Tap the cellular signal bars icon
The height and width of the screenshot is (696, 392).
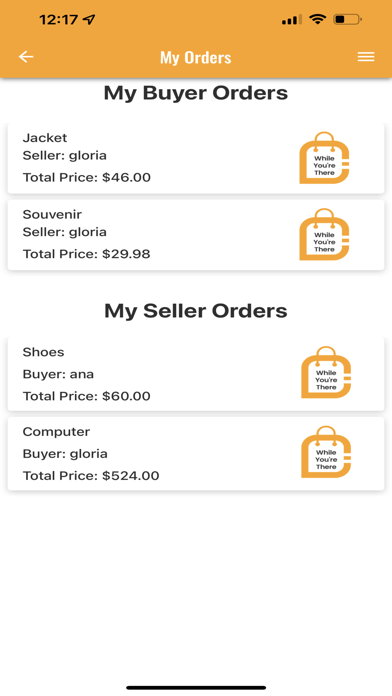point(292,20)
